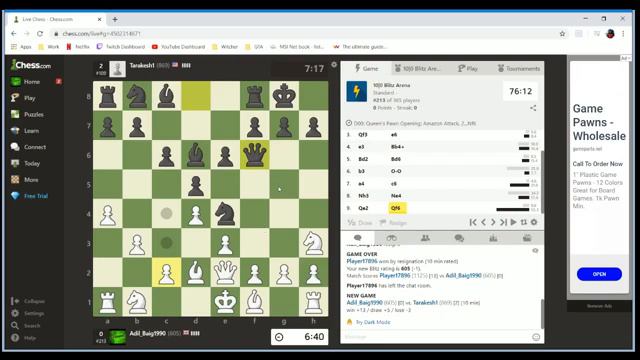This screenshot has width=640, height=360.
Task: Switch to the Play tab
Action: [x=468, y=69]
